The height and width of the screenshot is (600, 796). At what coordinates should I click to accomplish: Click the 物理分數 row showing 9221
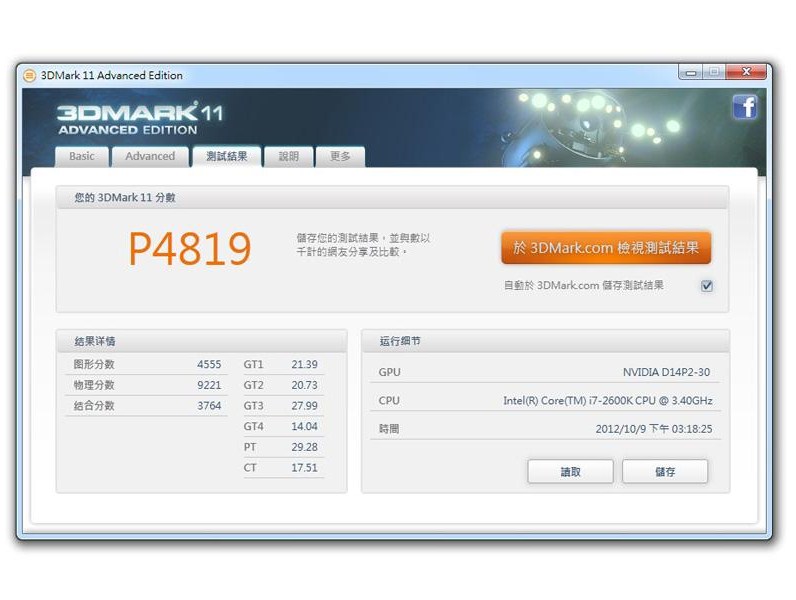144,385
